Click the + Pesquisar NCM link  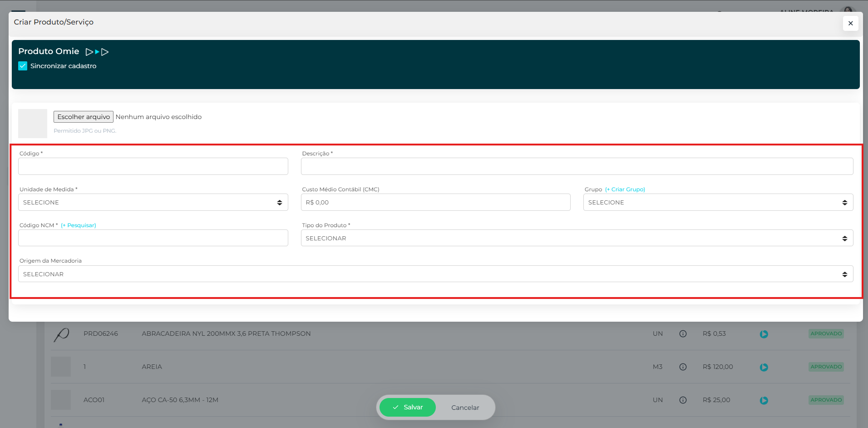click(79, 225)
